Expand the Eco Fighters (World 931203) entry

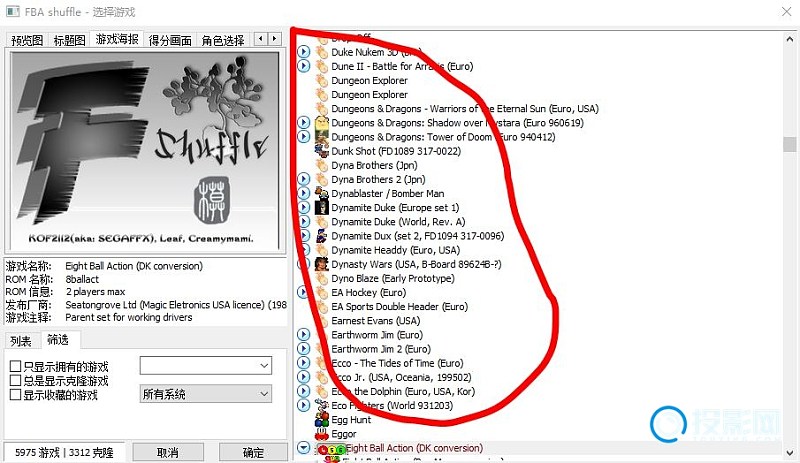[x=304, y=405]
